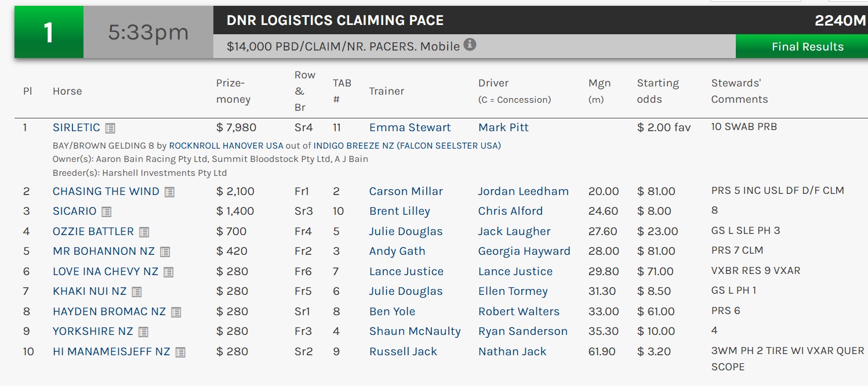
Task: Click form icon beside OZZIE BATTLER
Action: pos(144,232)
